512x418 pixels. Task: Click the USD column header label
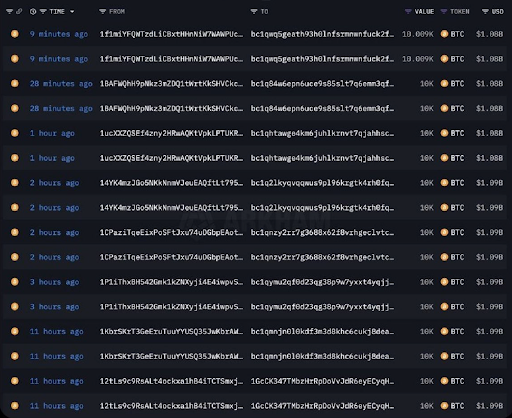coord(498,12)
